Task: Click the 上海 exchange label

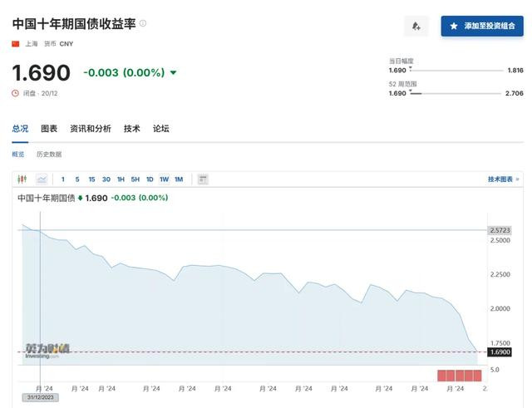Action: [x=32, y=44]
